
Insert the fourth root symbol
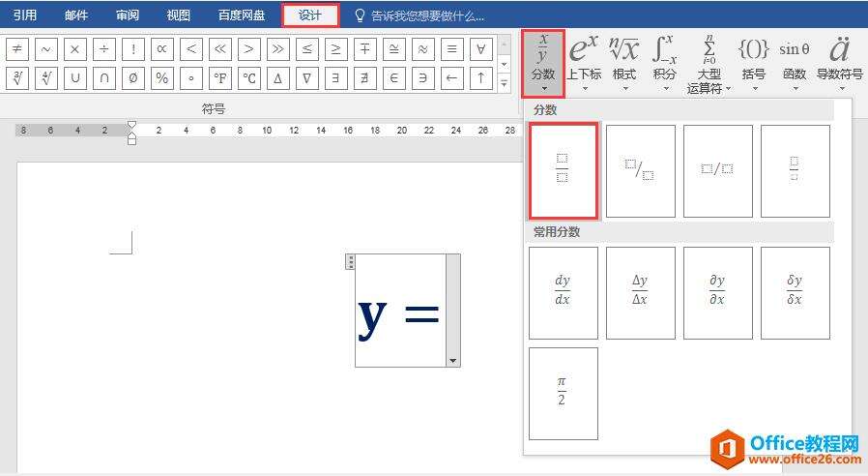click(x=46, y=78)
